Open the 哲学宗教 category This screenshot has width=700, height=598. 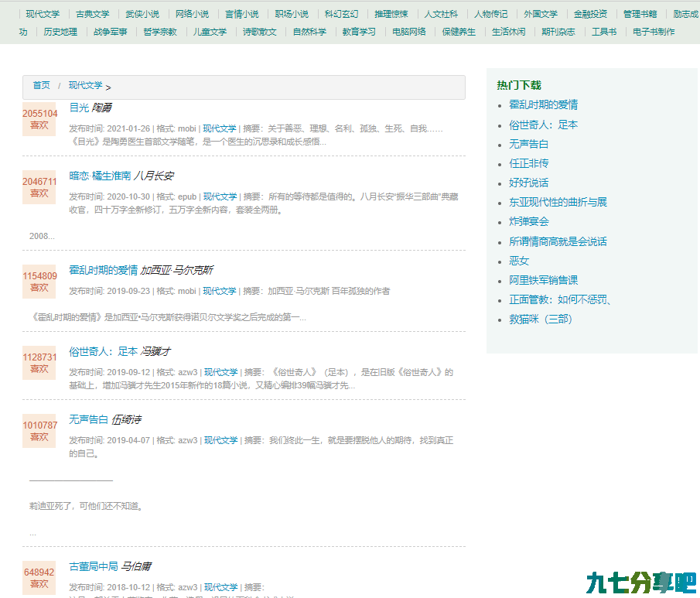160,32
